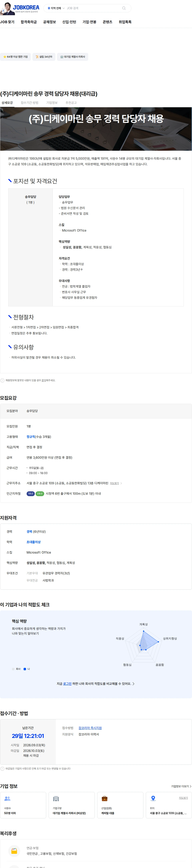Image resolution: width=192 pixels, height=868 pixels.
Task: Click the search magnifier icon
Action: pyautogui.click(x=124, y=8)
